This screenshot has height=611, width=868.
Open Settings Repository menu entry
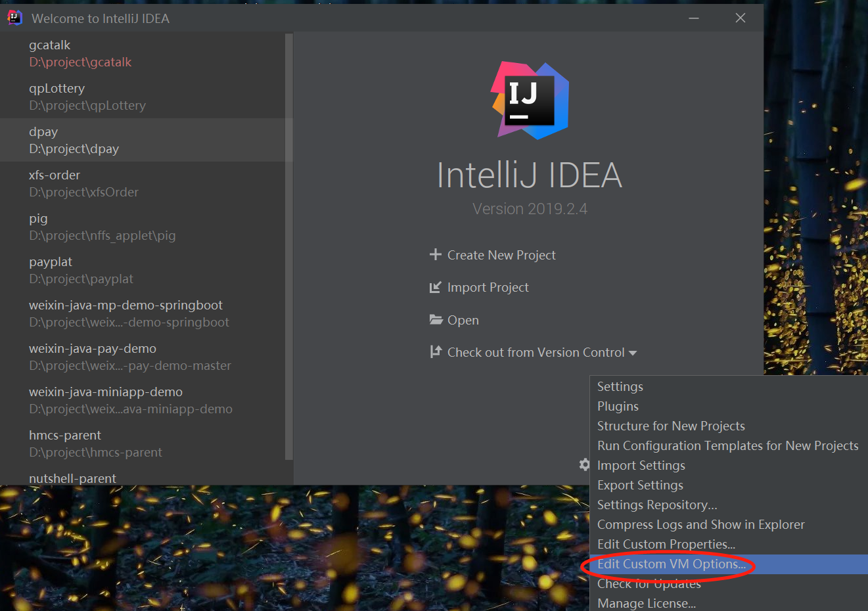coord(729,505)
